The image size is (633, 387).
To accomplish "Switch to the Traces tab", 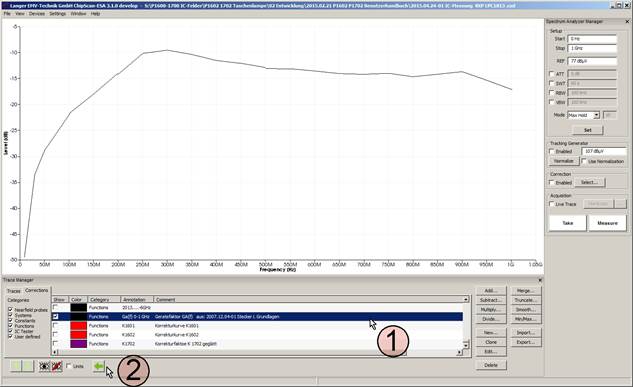I will pyautogui.click(x=13, y=291).
